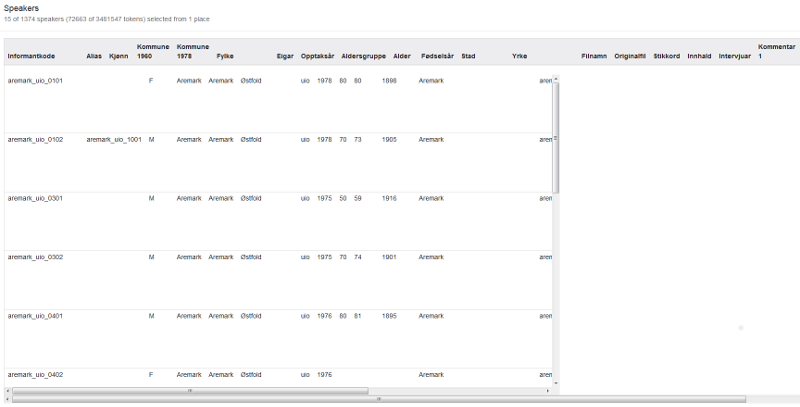
Task: Click the inner horizontal scrollbar left arrow
Action: click(8, 391)
